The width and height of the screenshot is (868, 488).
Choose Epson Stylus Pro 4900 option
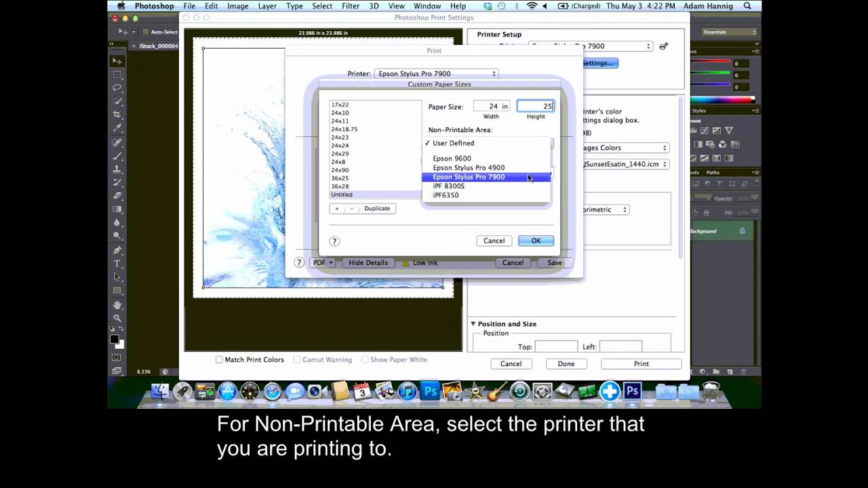click(486, 167)
